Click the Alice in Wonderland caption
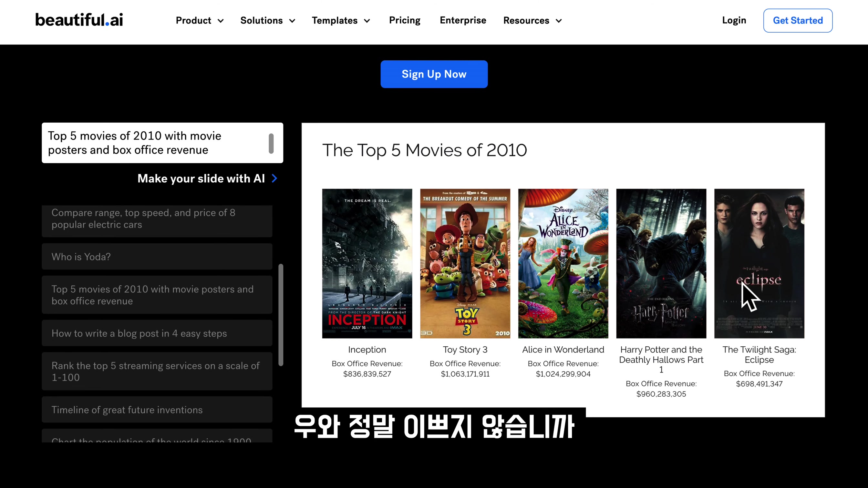Image resolution: width=868 pixels, height=488 pixels. pyautogui.click(x=563, y=350)
